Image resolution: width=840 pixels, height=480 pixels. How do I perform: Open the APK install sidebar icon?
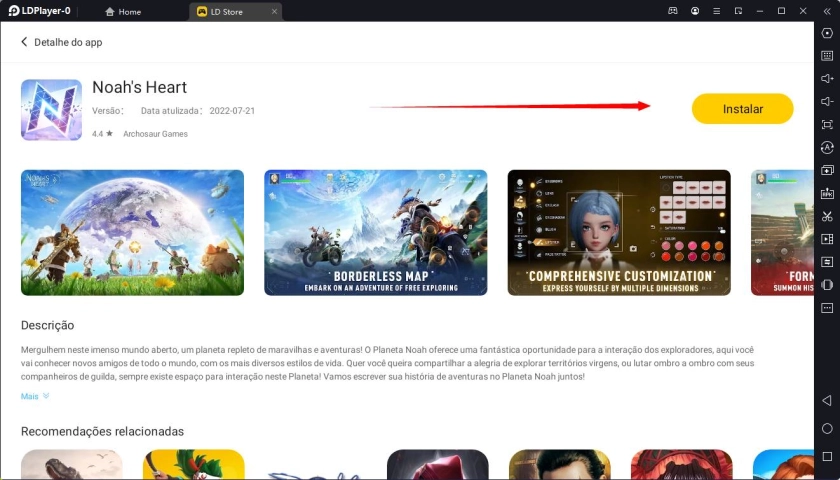827,194
